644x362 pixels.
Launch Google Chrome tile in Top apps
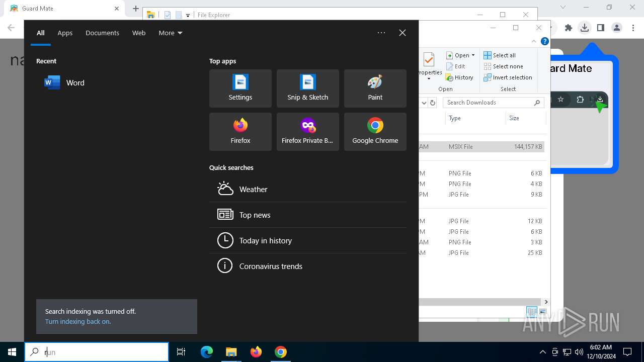(375, 132)
